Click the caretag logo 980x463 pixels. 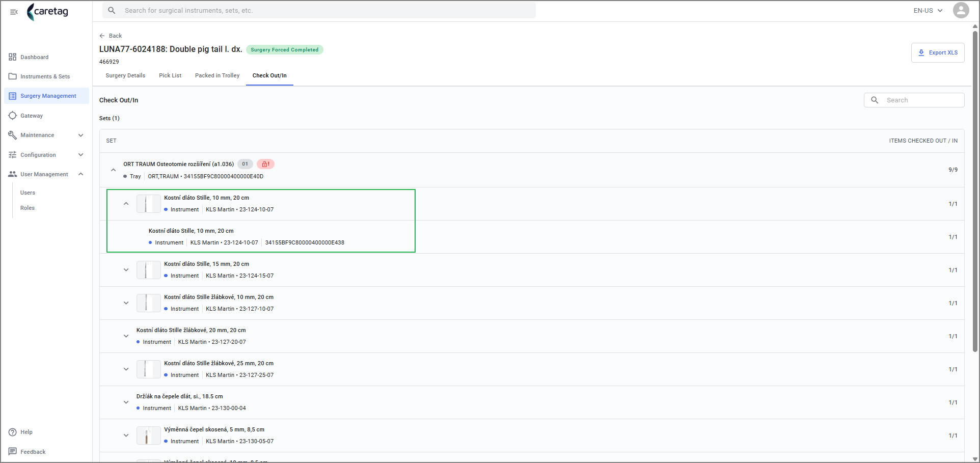tap(47, 12)
